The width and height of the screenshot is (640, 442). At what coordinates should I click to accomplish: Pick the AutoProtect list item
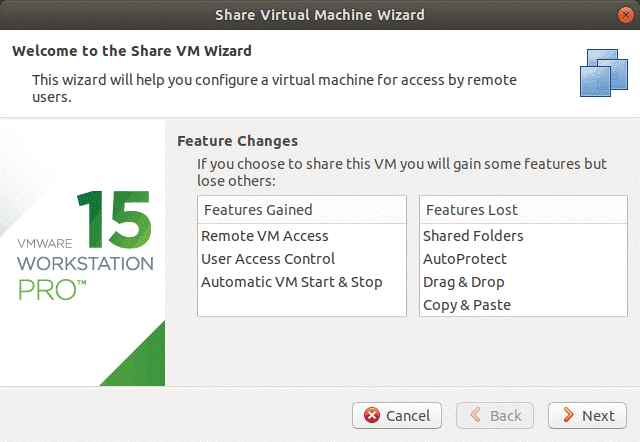click(465, 259)
